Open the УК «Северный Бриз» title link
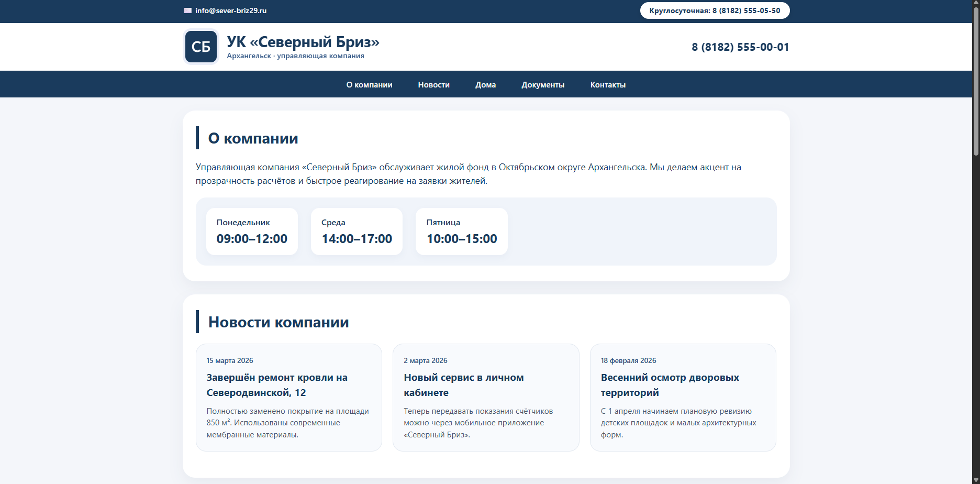This screenshot has width=980, height=484. pyautogui.click(x=303, y=42)
